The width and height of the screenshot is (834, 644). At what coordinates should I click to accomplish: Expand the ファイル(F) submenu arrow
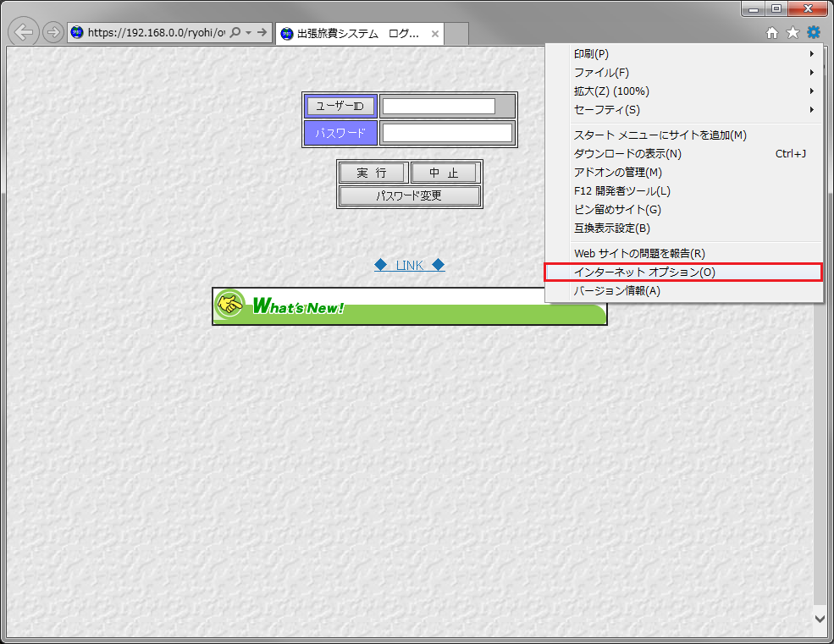point(812,72)
